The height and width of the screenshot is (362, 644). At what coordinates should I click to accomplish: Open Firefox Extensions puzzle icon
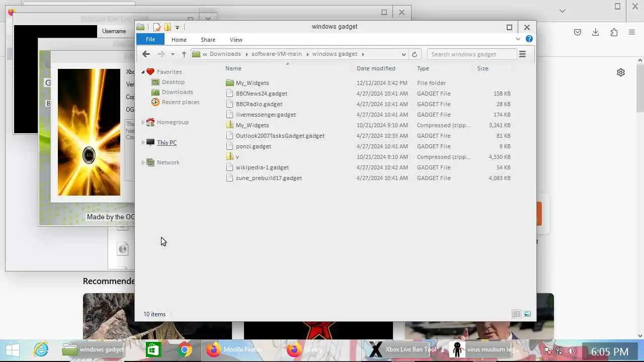pyautogui.click(x=614, y=32)
